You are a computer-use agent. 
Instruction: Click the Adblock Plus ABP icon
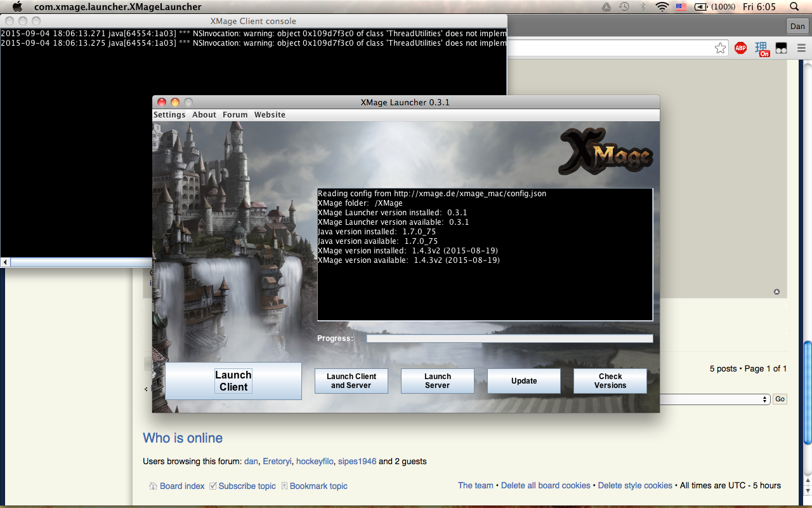740,48
